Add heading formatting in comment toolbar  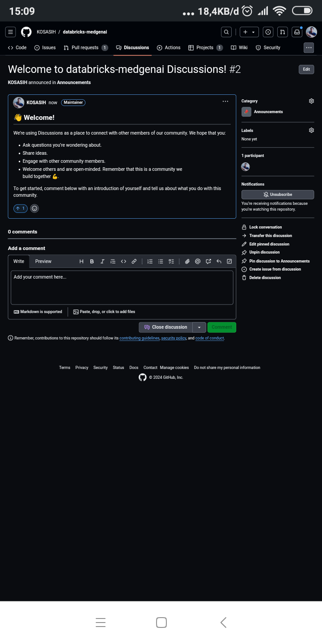pos(81,262)
